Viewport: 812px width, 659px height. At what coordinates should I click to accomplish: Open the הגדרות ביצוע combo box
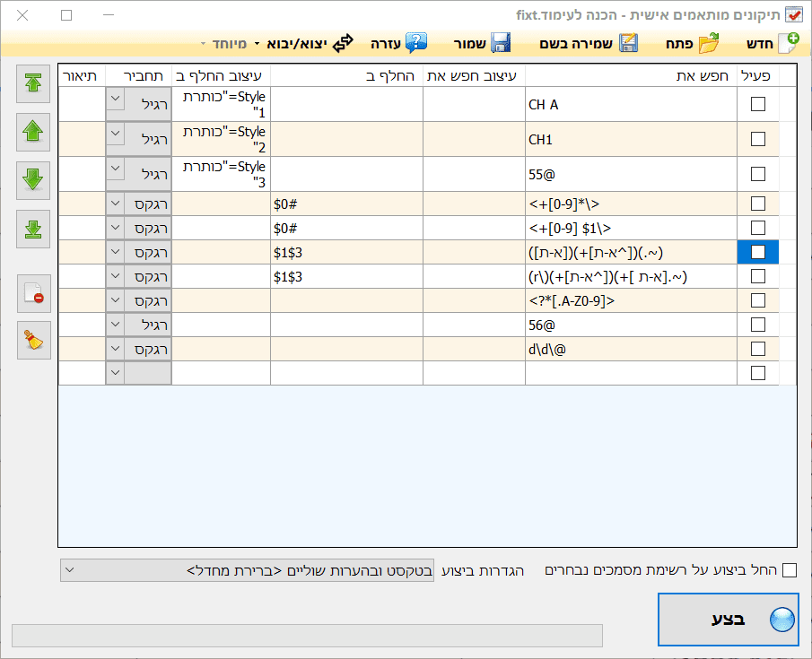pos(247,570)
